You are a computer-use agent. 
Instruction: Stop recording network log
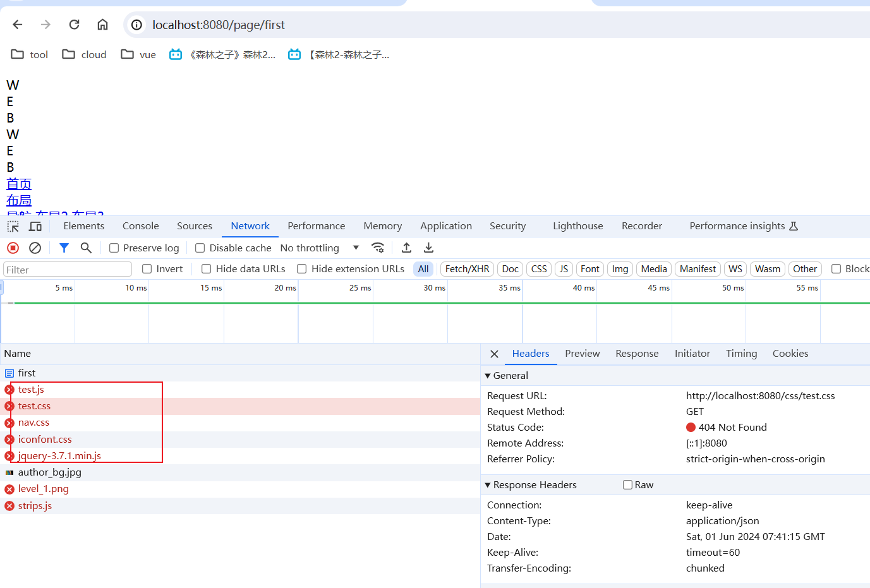click(13, 248)
